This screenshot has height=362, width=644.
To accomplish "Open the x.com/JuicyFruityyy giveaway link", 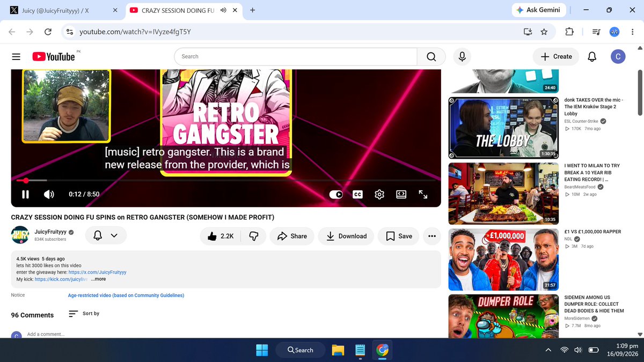I will click(x=98, y=272).
